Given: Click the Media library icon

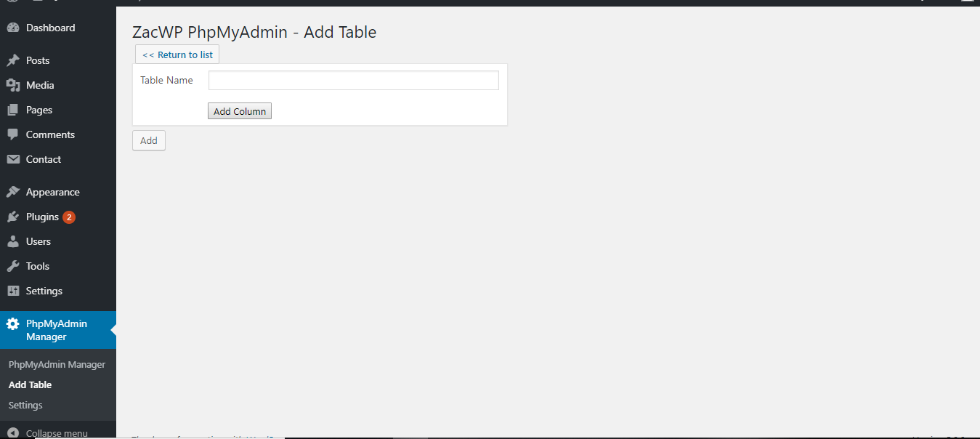Looking at the screenshot, I should (12, 85).
